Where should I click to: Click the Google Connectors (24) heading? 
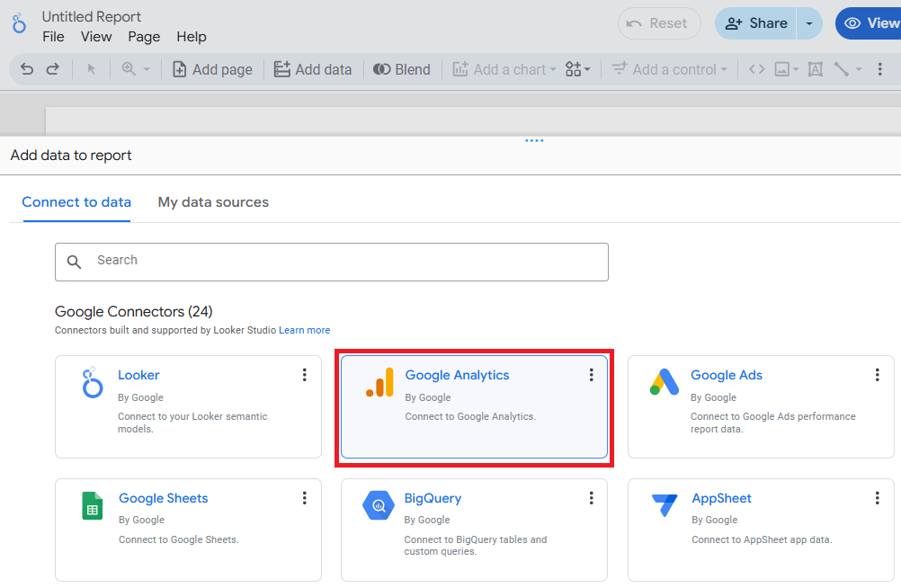click(134, 311)
